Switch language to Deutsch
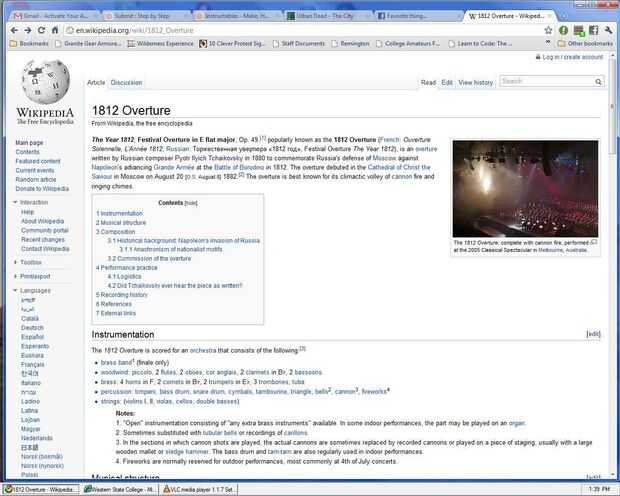 click(32, 328)
